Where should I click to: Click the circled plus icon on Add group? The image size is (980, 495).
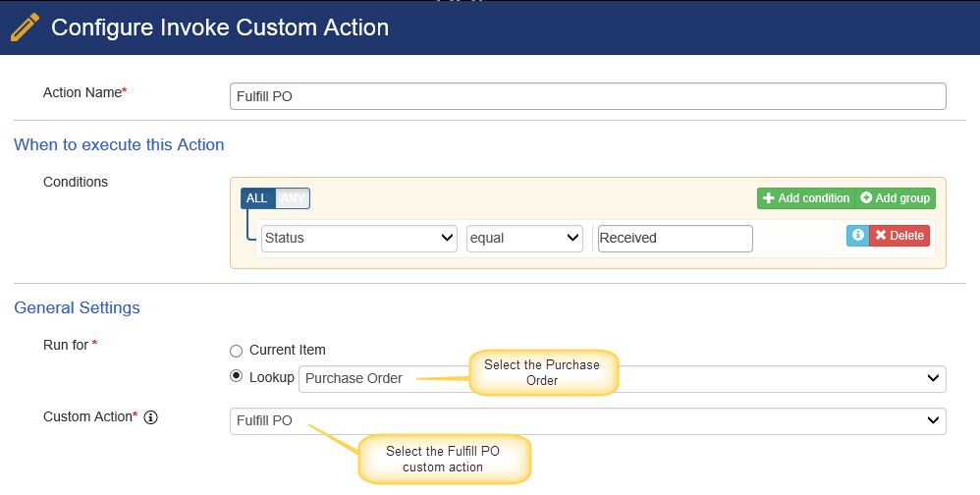(866, 198)
